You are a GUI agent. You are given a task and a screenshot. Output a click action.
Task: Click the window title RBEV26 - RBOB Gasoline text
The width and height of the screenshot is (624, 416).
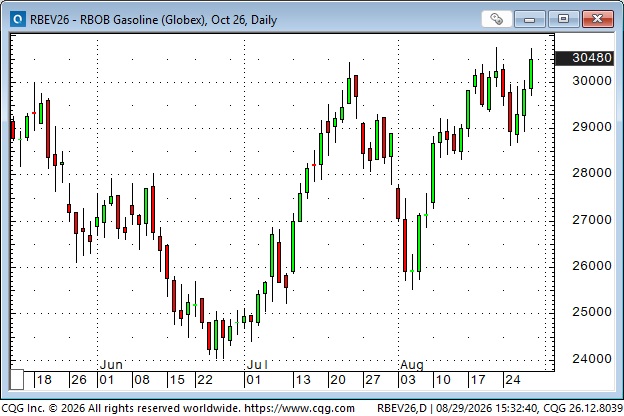pos(154,20)
